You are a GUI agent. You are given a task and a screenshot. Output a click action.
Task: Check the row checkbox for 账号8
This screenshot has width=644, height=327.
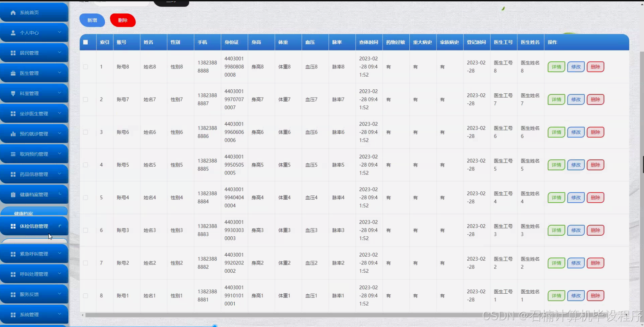(85, 67)
